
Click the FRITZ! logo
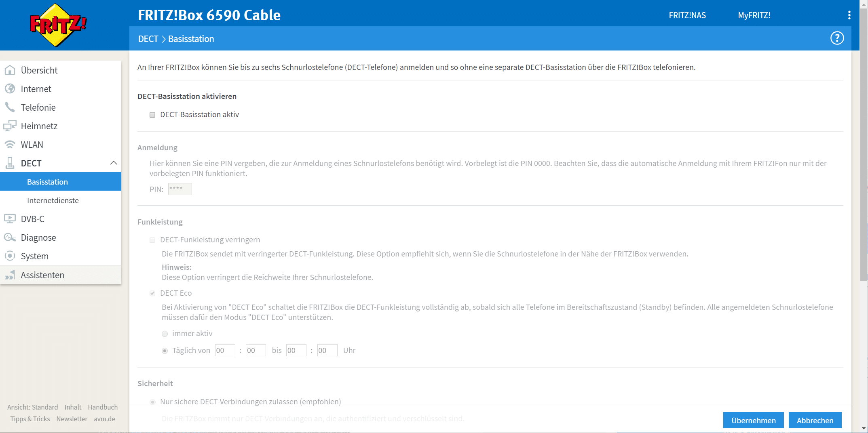click(x=58, y=25)
